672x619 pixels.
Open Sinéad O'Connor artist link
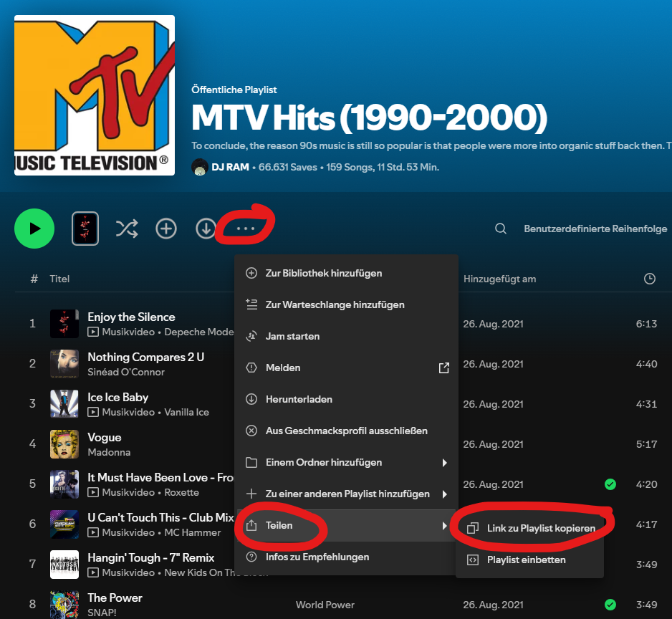point(126,372)
